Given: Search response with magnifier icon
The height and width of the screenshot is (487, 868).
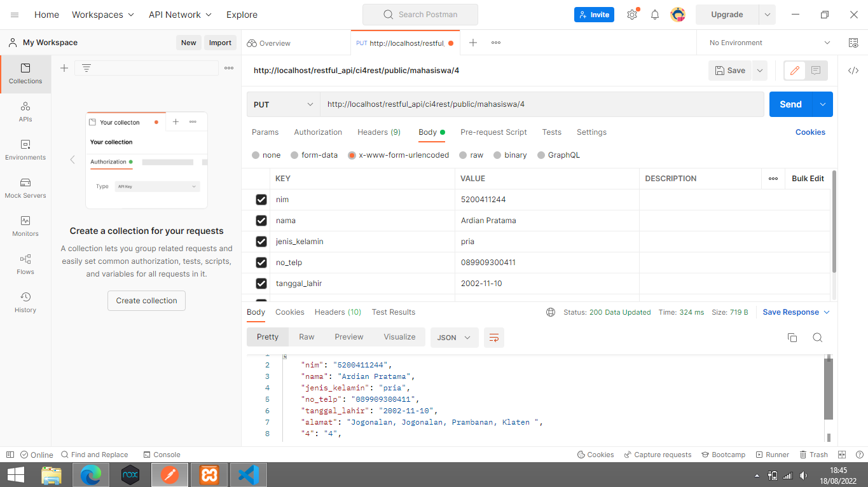Looking at the screenshot, I should click(818, 338).
